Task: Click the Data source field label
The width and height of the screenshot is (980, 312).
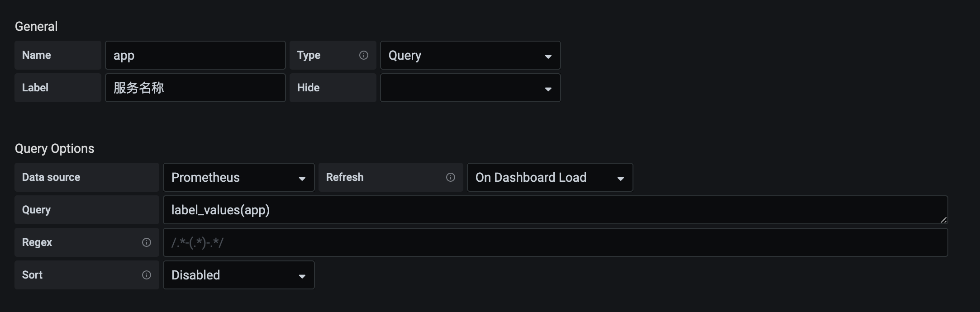Action: 51,177
